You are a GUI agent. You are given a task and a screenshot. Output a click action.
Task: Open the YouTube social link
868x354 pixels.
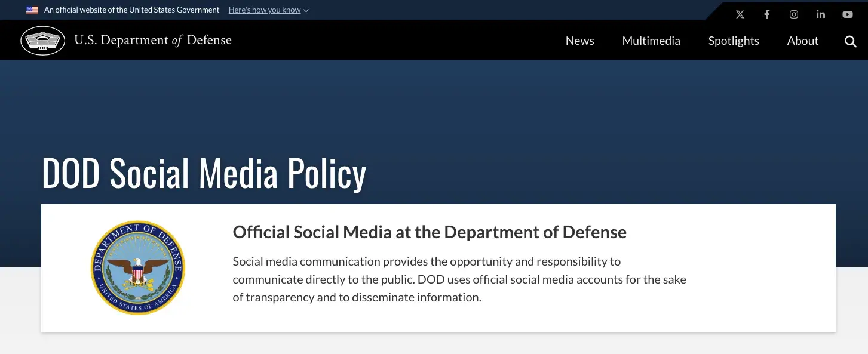(848, 14)
